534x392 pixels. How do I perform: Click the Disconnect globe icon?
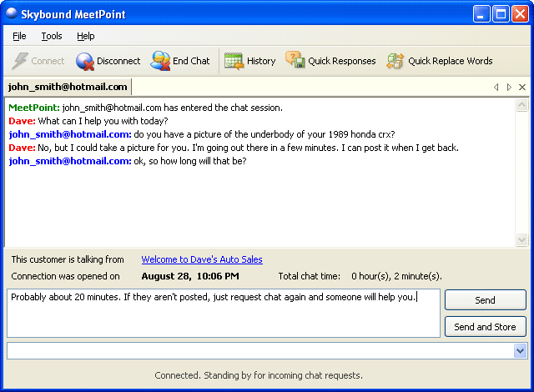85,61
